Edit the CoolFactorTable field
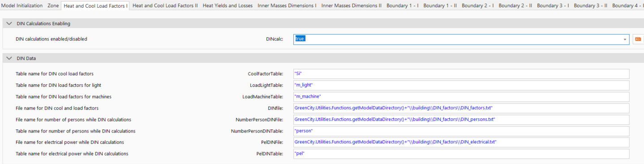Viewport: 644px width, 164px height. coord(461,73)
